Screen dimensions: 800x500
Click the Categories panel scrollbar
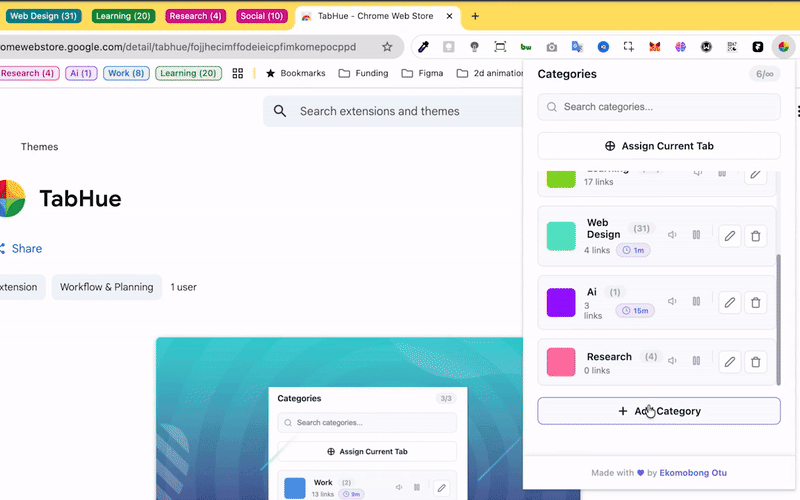pyautogui.click(x=778, y=319)
